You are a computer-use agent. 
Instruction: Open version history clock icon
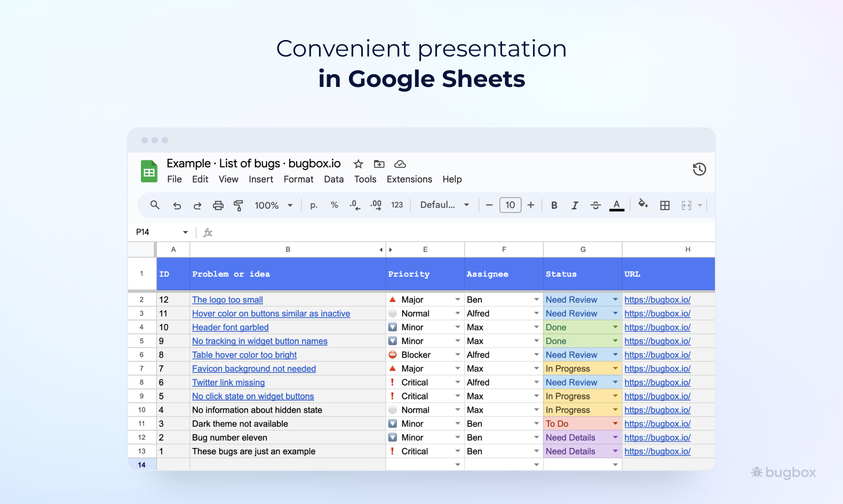pos(699,169)
